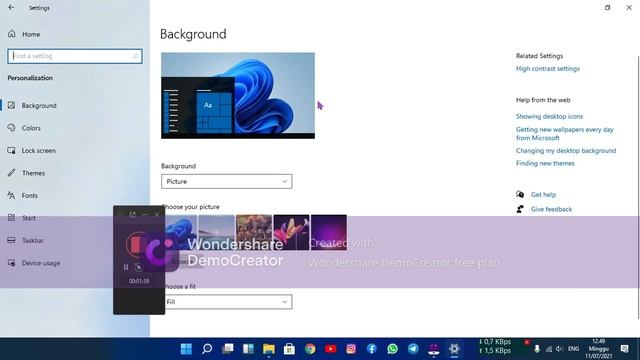Screen dimensions: 640x360
Task: Open the notification center icon
Action: (624, 349)
